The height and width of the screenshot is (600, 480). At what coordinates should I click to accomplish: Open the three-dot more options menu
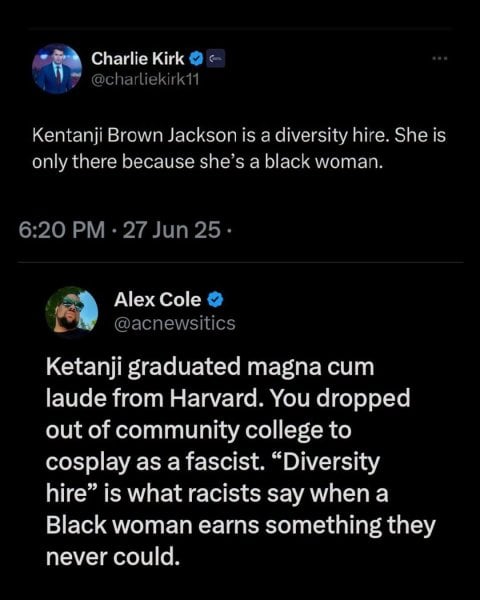[x=440, y=59]
